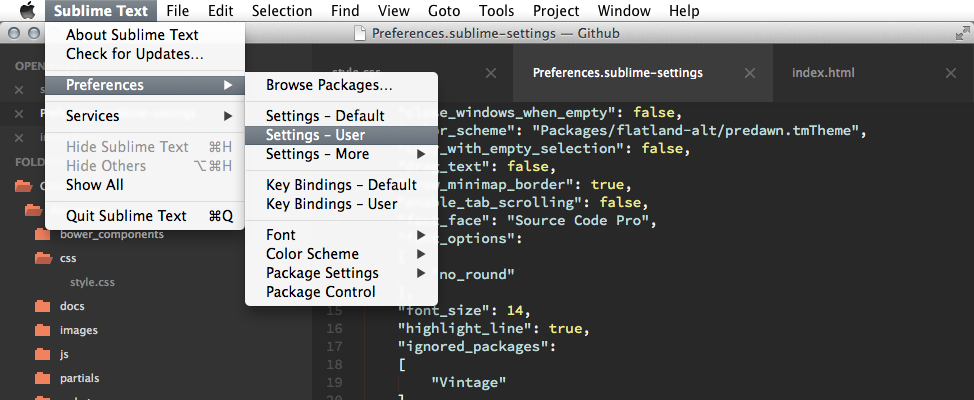Open Key Bindings - User
This screenshot has width=974, height=400.
(x=342, y=204)
